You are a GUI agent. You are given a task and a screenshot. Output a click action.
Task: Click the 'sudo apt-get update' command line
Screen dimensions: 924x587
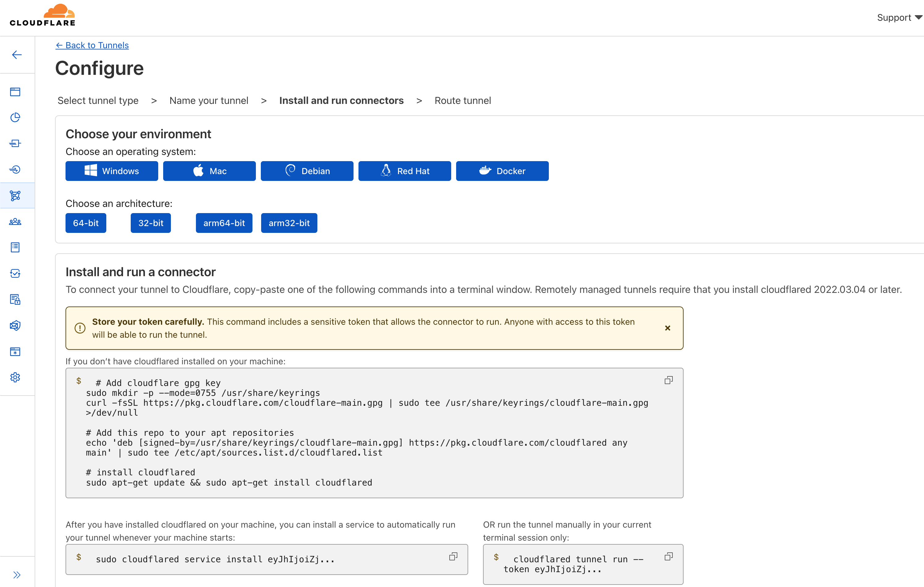(x=229, y=482)
